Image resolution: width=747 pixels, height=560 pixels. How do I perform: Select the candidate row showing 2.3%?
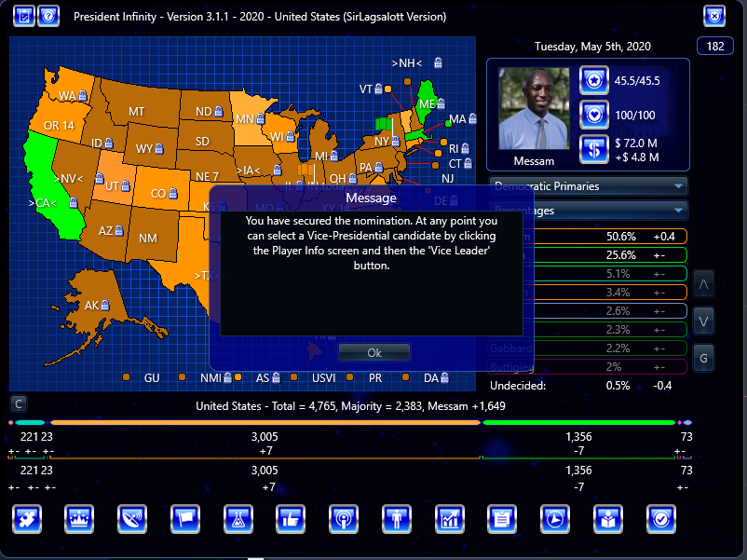coord(589,329)
